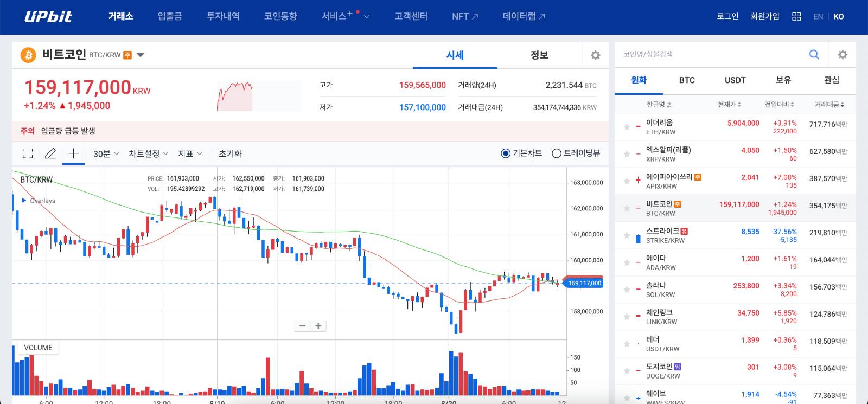868x404 pixels.
Task: Open 지표 indicators dropdown
Action: click(190, 154)
